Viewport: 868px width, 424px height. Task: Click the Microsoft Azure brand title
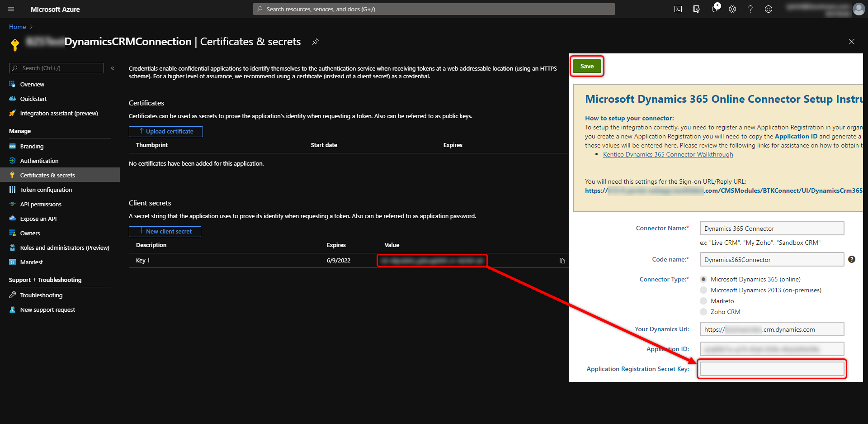click(55, 9)
